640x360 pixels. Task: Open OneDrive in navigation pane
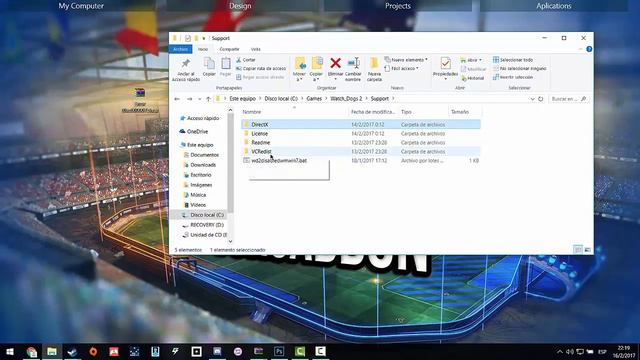[x=194, y=131]
